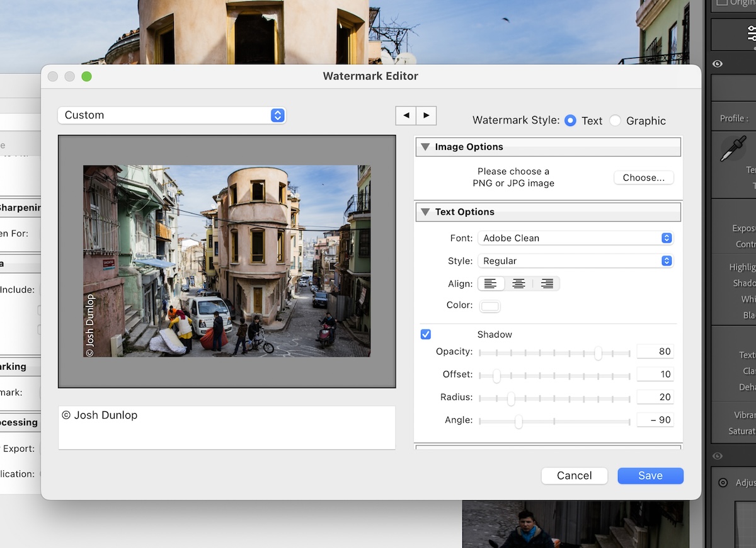Select the right align text icon

point(546,283)
